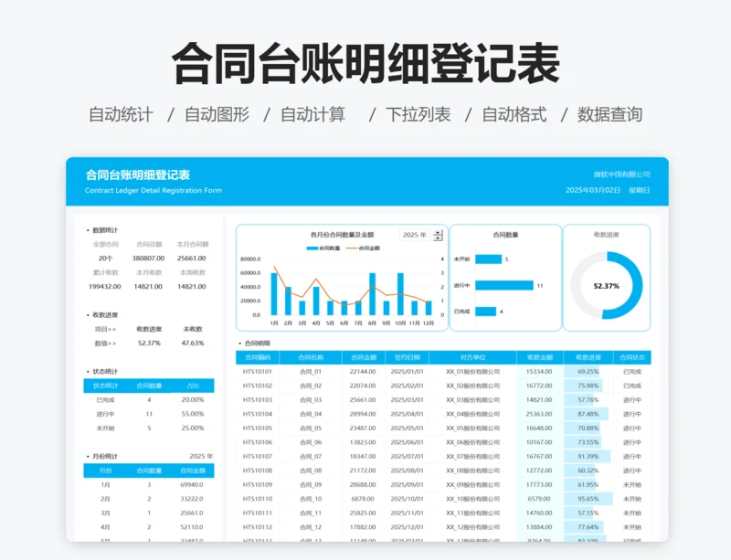Image resolution: width=731 pixels, height=560 pixels.
Task: Select status cell of row HTS10102
Action: 632,386
